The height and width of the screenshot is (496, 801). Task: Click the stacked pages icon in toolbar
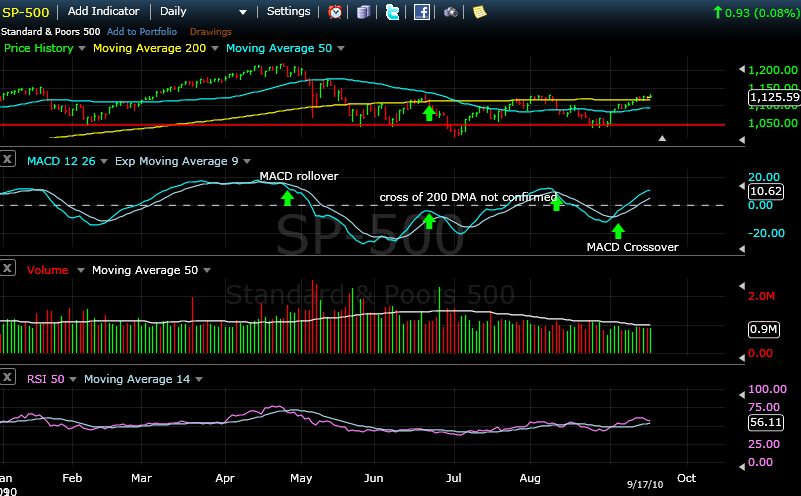364,12
